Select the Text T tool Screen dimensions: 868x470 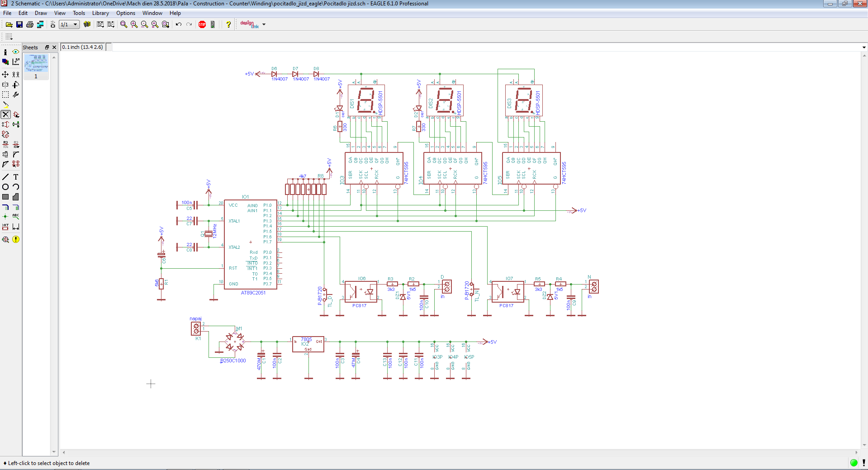(16, 177)
